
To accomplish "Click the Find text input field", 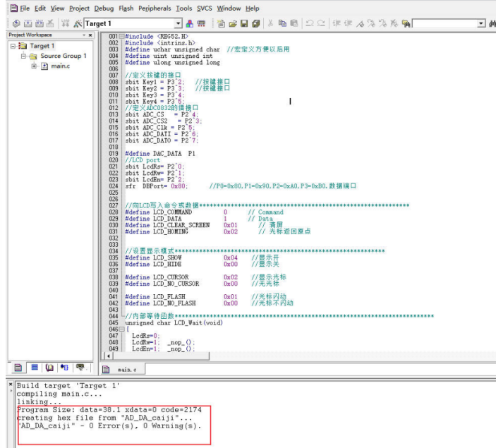I will coord(445,23).
